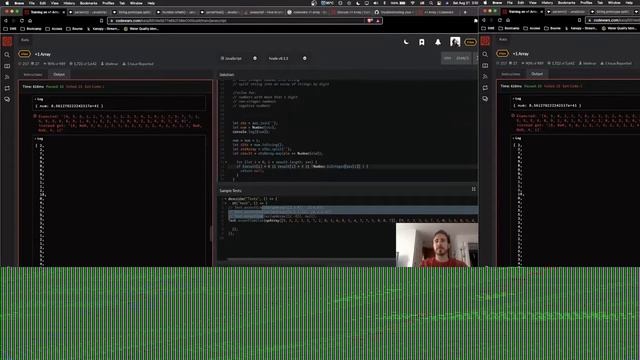Open the Bookmarks menu in menu bar
The image size is (640, 360).
(x=89, y=3)
